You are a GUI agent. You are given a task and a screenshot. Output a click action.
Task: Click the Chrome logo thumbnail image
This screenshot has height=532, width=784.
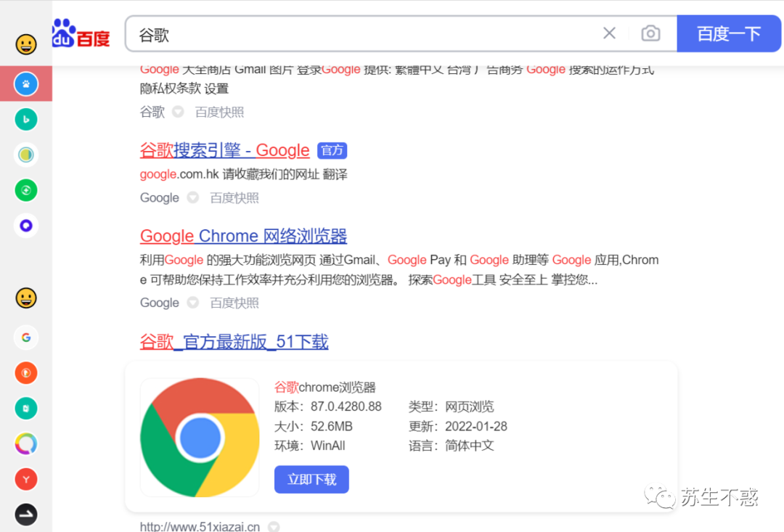point(200,438)
